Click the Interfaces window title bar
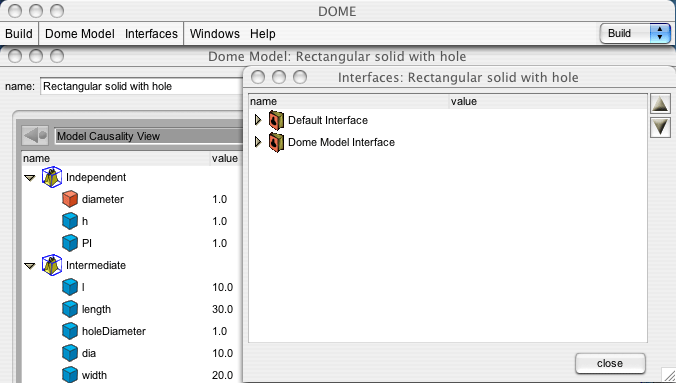Image resolution: width=676 pixels, height=383 pixels. coord(458,78)
